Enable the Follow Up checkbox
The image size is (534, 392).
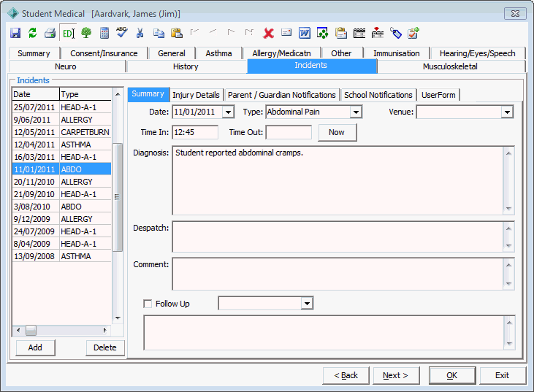pyautogui.click(x=148, y=304)
